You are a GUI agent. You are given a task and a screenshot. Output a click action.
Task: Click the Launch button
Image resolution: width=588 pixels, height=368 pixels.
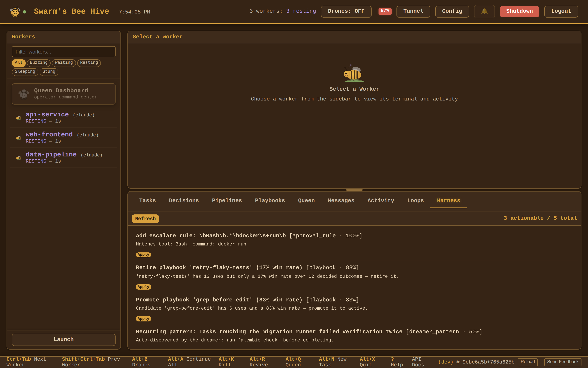point(63,340)
